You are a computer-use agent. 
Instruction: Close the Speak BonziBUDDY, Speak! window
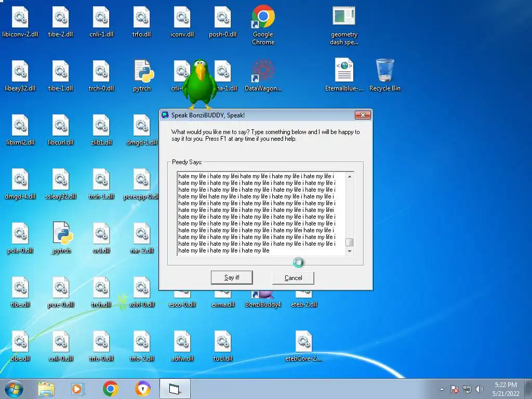click(x=363, y=115)
